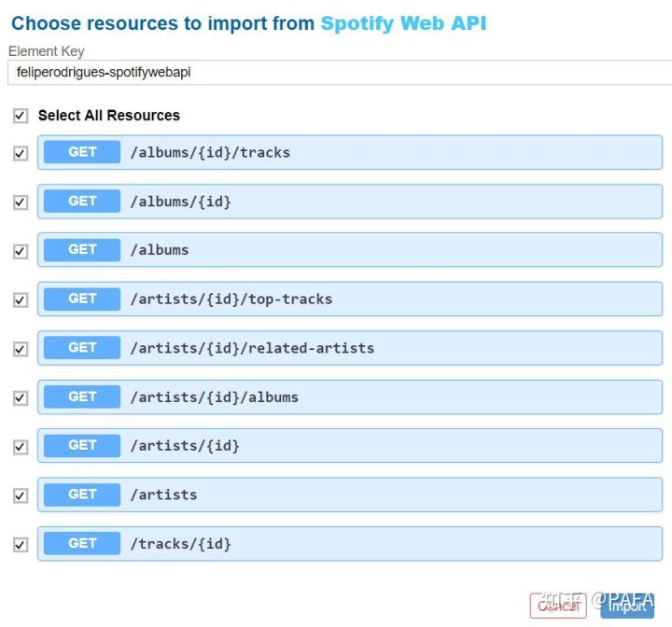Expand the /tracks/{id} endpoint path
672x627 pixels.
pyautogui.click(x=180, y=544)
